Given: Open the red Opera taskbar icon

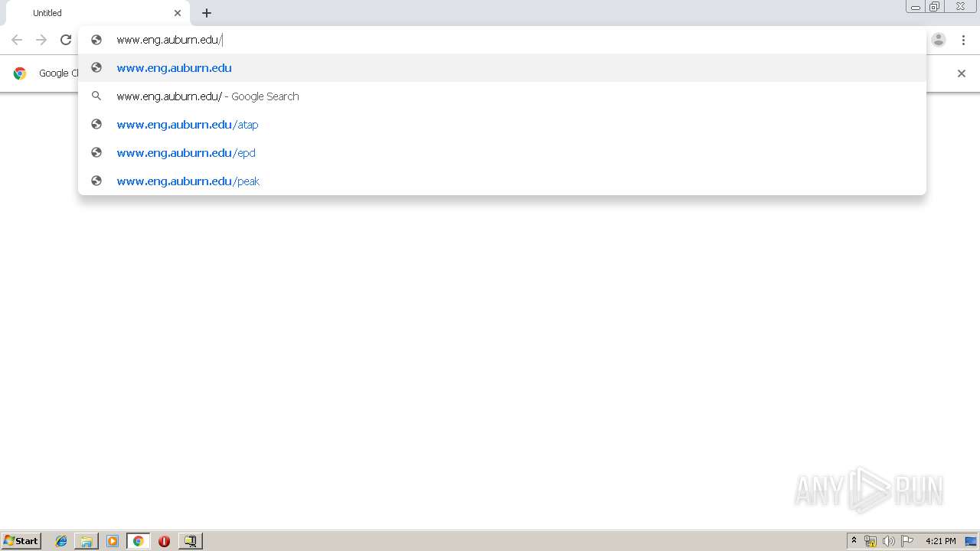Looking at the screenshot, I should point(164,541).
